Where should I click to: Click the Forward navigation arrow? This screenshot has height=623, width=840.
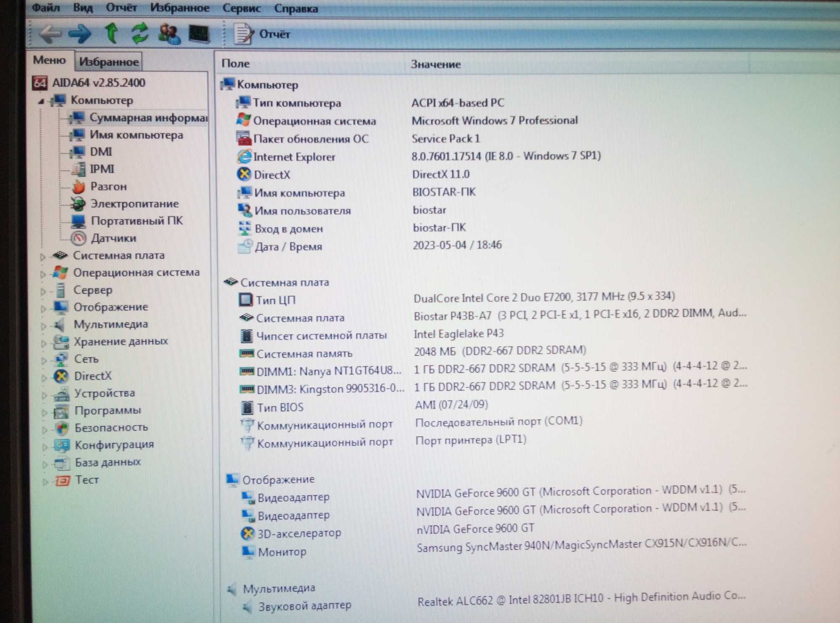(x=80, y=34)
